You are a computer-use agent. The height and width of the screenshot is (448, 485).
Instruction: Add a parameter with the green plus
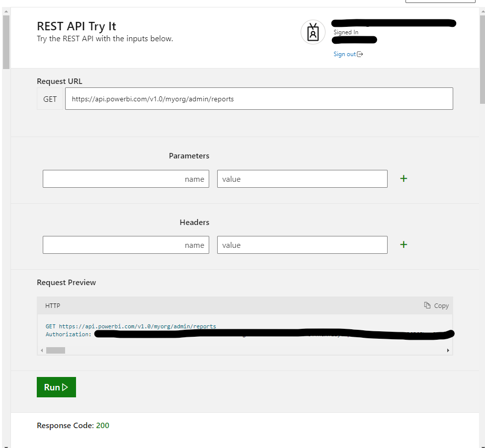[x=404, y=178]
